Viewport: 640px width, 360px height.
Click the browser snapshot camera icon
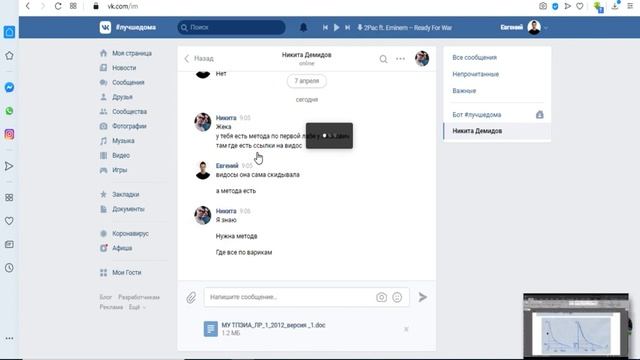pos(543,6)
